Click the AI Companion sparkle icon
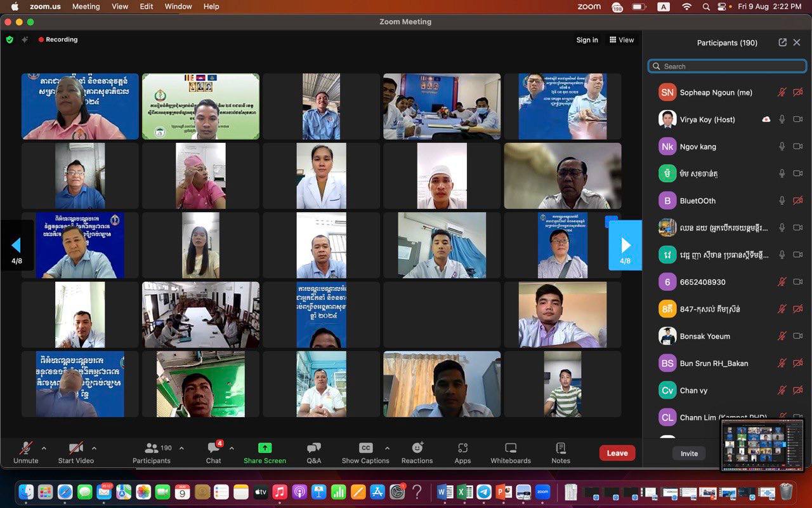 click(x=25, y=39)
